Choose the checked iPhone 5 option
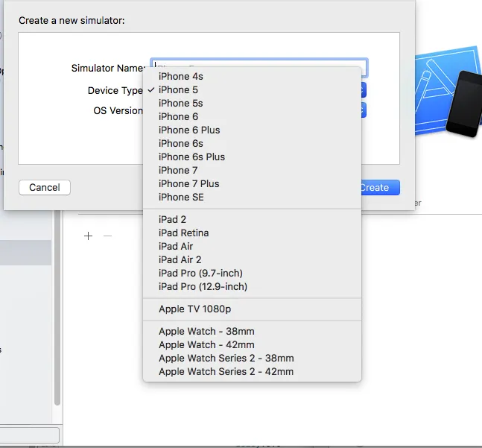Image resolution: width=482 pixels, height=448 pixels. pos(252,89)
